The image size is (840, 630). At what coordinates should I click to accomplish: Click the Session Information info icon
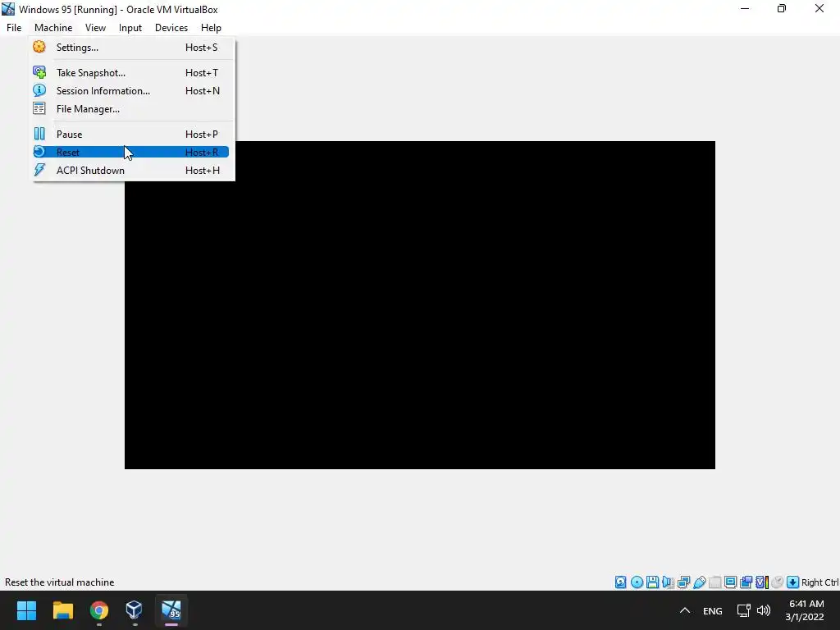[39, 90]
